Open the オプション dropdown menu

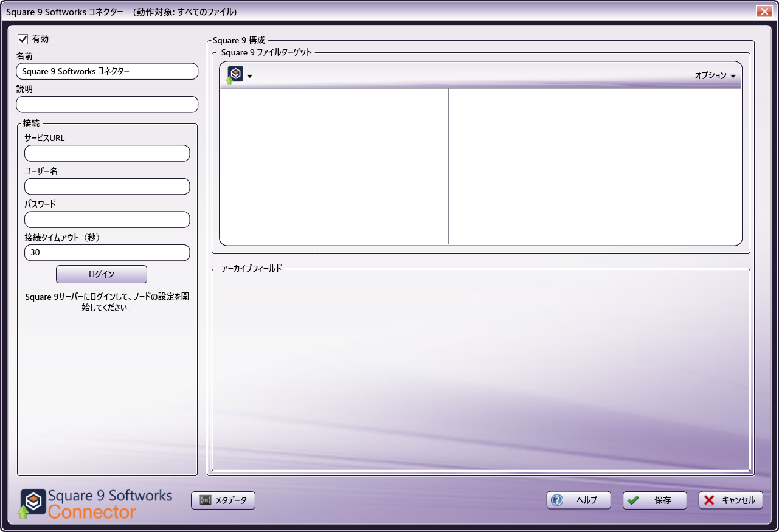[x=715, y=75]
